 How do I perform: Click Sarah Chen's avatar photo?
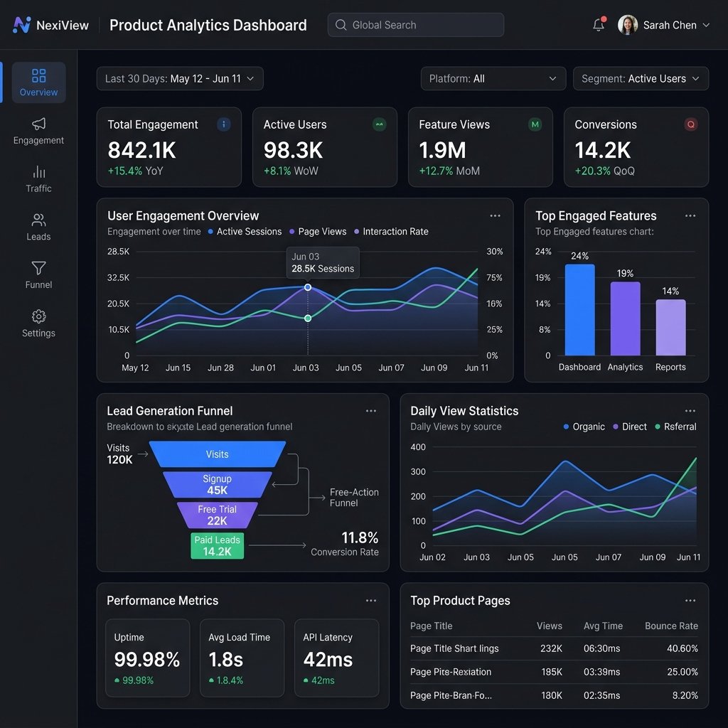627,25
